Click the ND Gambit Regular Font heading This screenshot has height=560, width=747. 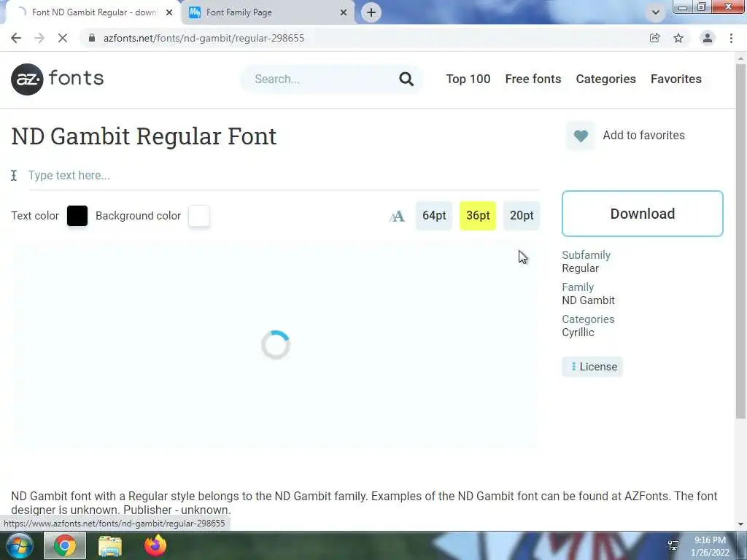(144, 136)
